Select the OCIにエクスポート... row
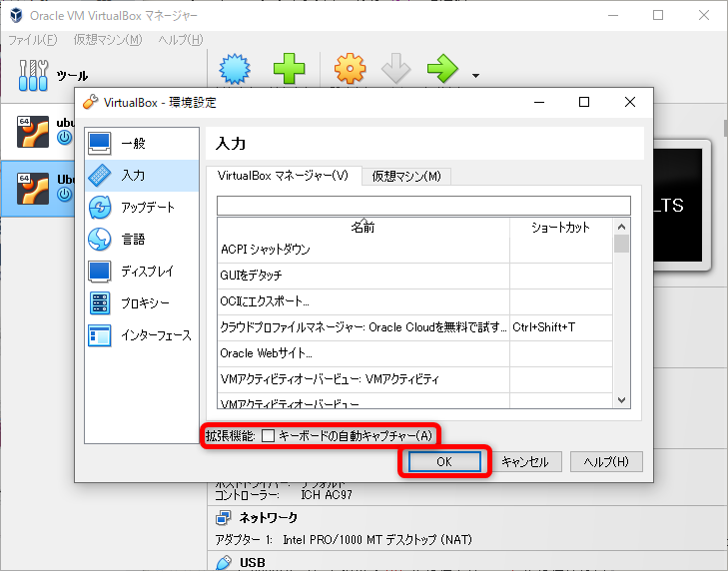Viewport: 728px width, 571px height. click(x=414, y=301)
